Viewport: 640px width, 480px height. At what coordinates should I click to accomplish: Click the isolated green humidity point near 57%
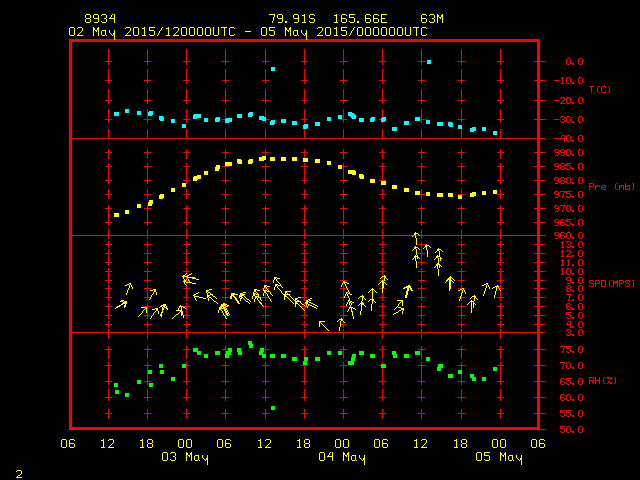coord(273,408)
